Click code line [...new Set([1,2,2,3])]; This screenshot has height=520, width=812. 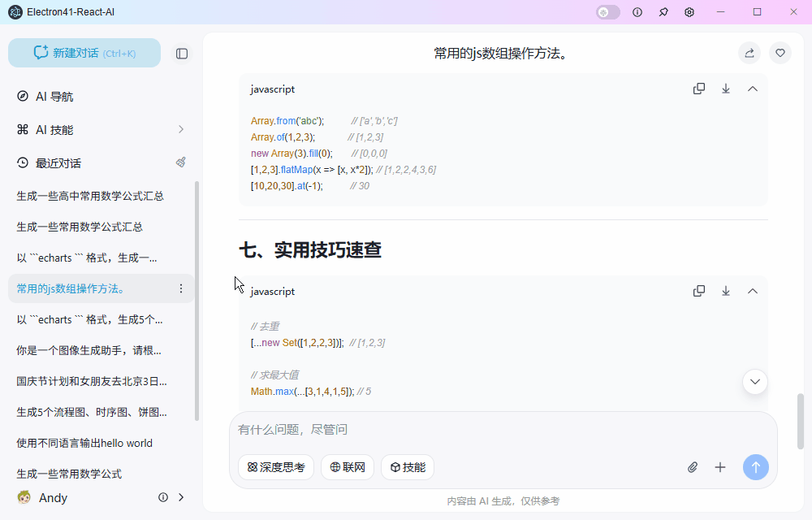click(x=297, y=343)
